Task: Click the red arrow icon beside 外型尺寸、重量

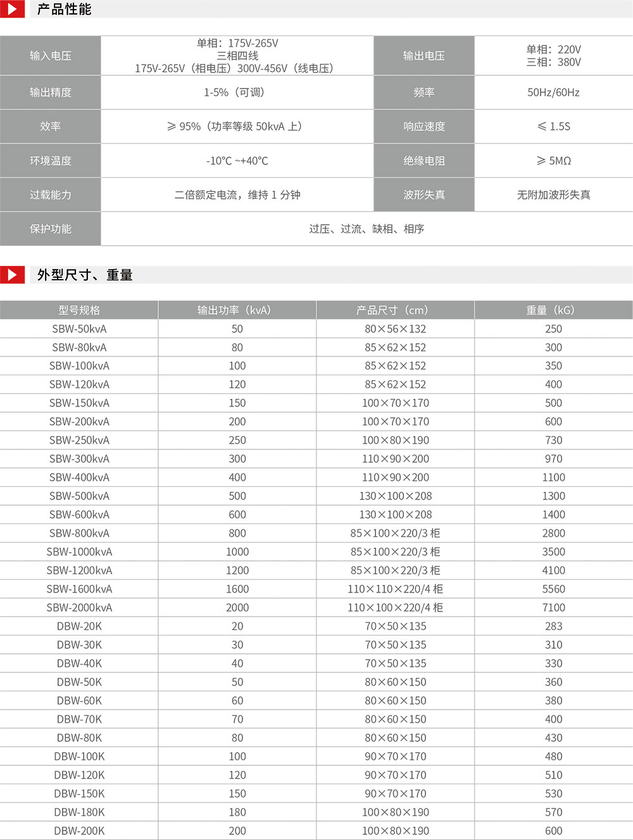Action: 12,275
